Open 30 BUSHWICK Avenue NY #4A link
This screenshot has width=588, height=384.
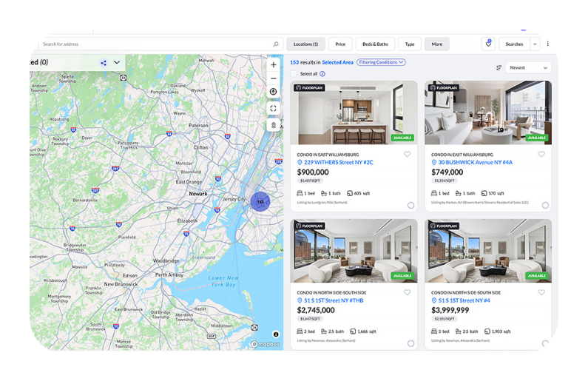[475, 162]
